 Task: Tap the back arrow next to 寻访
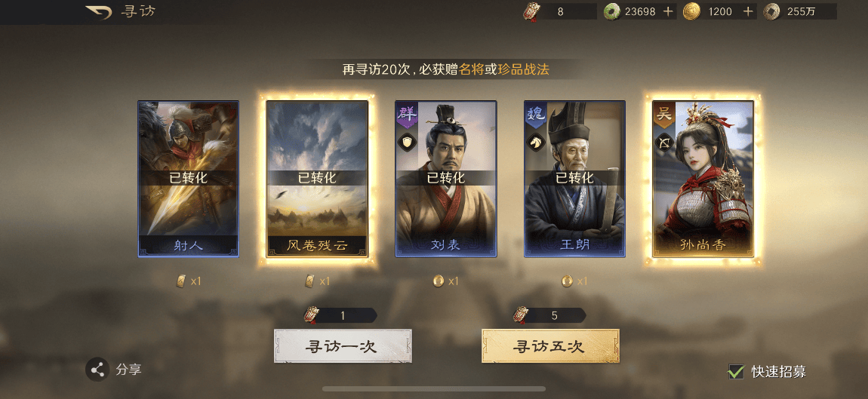tap(99, 11)
